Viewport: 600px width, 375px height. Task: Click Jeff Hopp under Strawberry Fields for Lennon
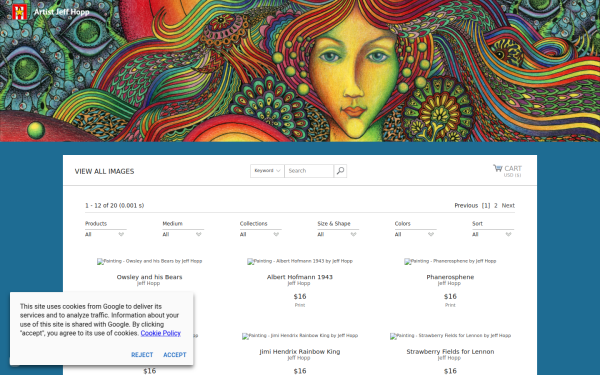(x=449, y=358)
